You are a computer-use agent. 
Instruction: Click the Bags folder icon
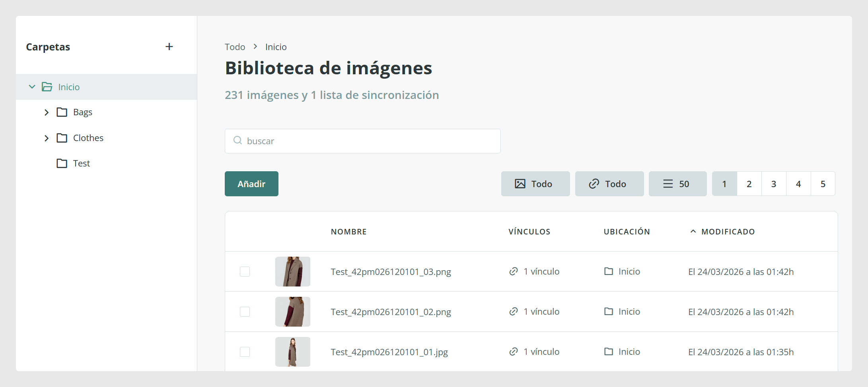[x=62, y=112]
